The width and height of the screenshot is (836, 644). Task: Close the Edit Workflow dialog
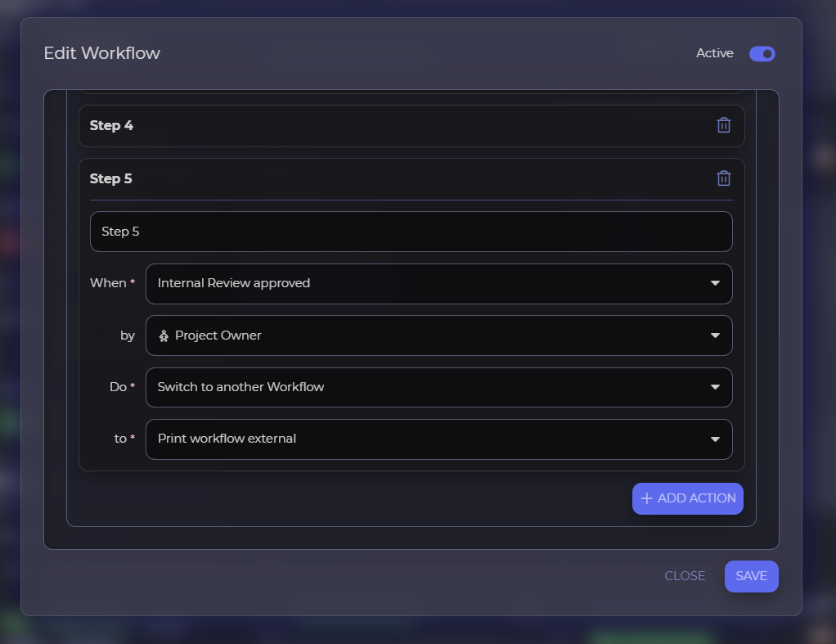point(685,576)
